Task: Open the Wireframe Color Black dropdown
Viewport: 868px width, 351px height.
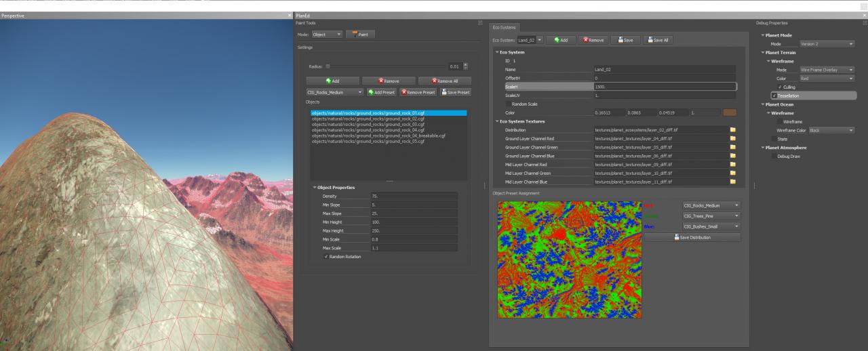Action: click(x=832, y=130)
